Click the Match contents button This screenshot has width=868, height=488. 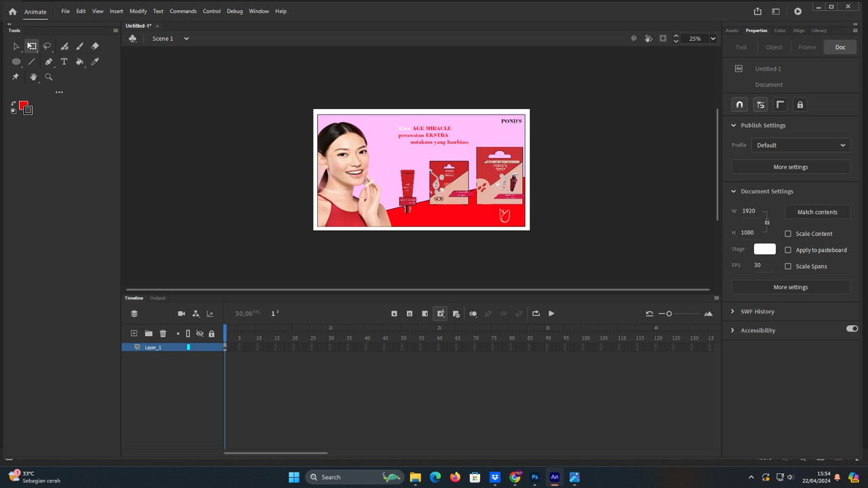pos(817,212)
